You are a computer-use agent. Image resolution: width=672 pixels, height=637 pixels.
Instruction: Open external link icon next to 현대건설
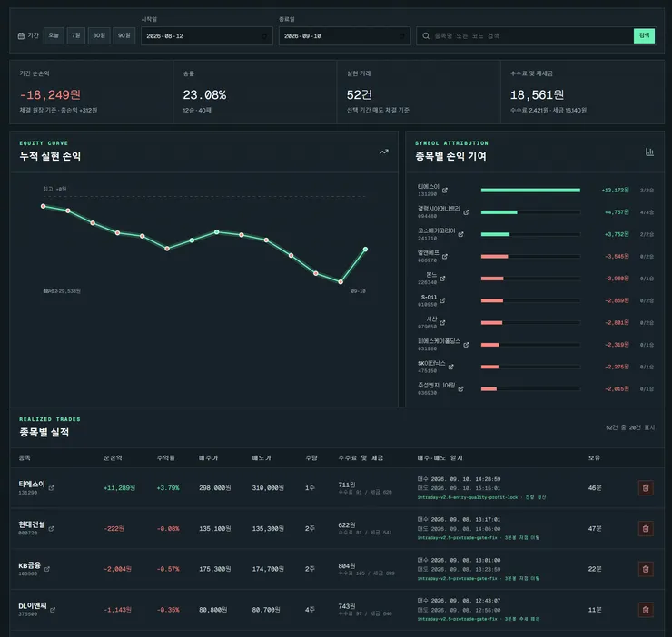(x=51, y=529)
